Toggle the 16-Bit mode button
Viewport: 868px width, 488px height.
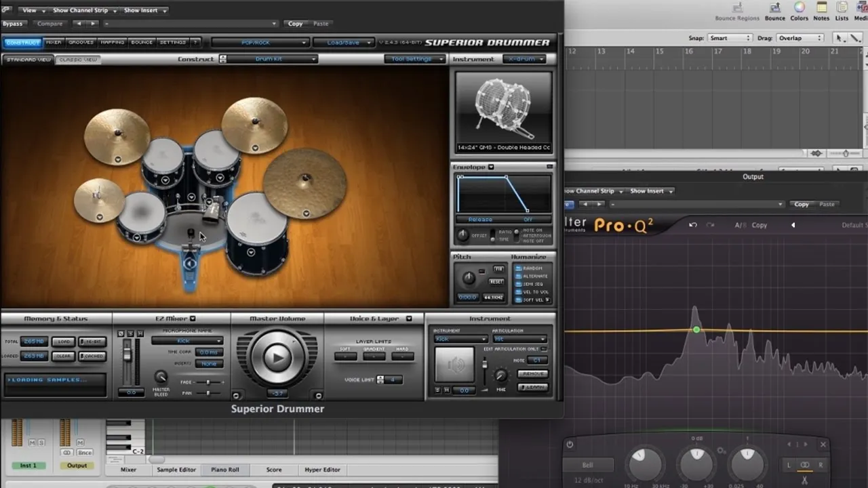(x=92, y=342)
